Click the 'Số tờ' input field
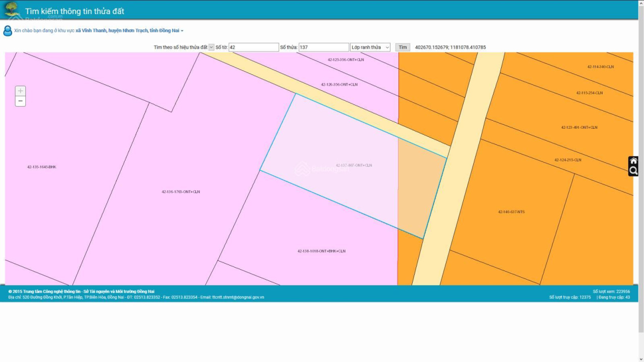 pyautogui.click(x=254, y=47)
